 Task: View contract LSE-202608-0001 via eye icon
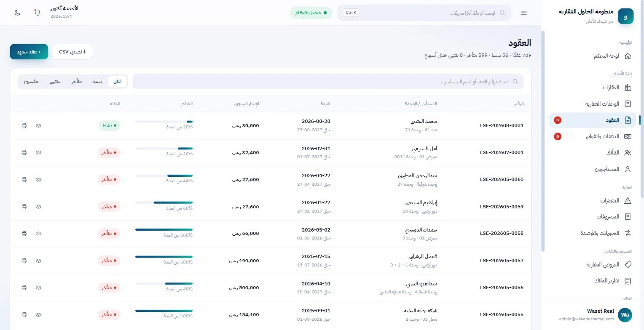(x=38, y=125)
